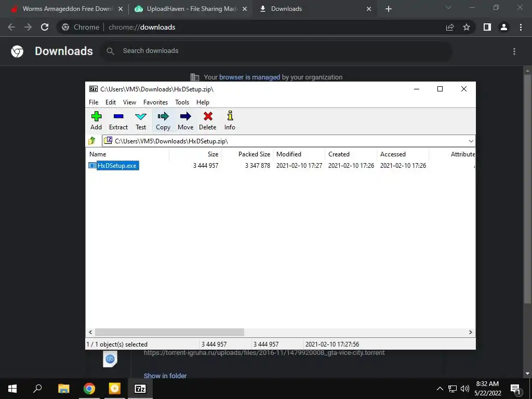Screen dimensions: 532x399
Task: Open a new Chrome tab
Action: 389,9
